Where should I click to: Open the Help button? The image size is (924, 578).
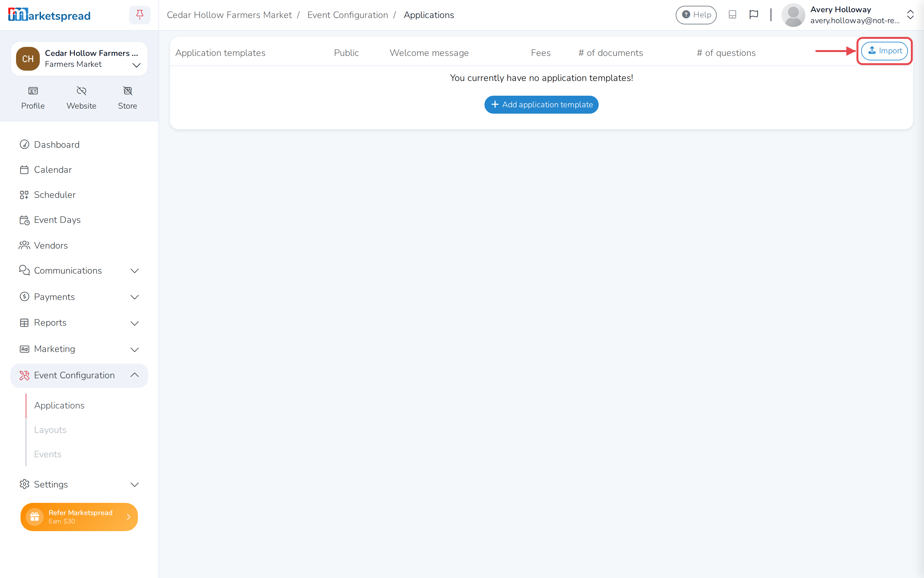tap(696, 15)
